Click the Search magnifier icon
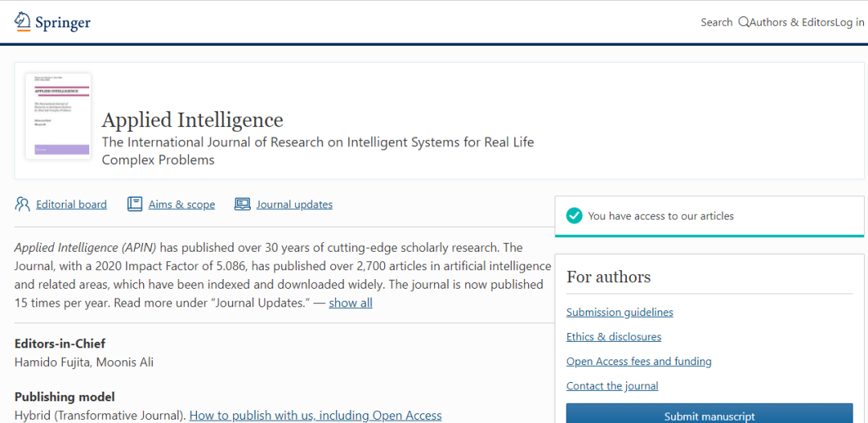 click(x=743, y=22)
